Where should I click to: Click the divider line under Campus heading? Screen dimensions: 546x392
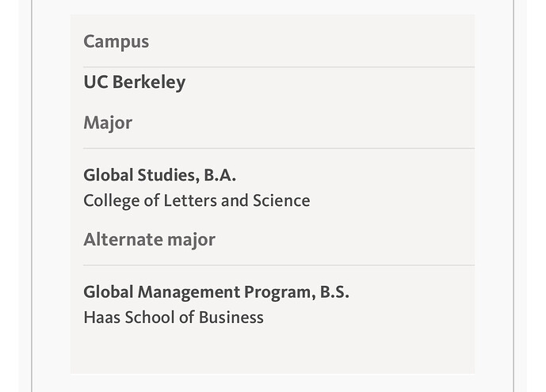click(x=278, y=67)
